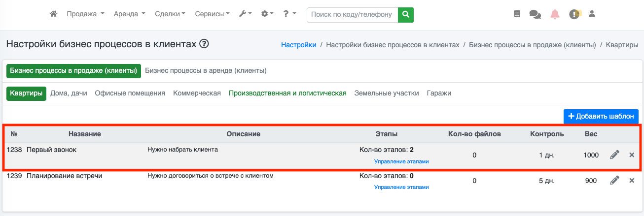Open the chat messages icon
This screenshot has height=216, width=644.
[x=535, y=14]
